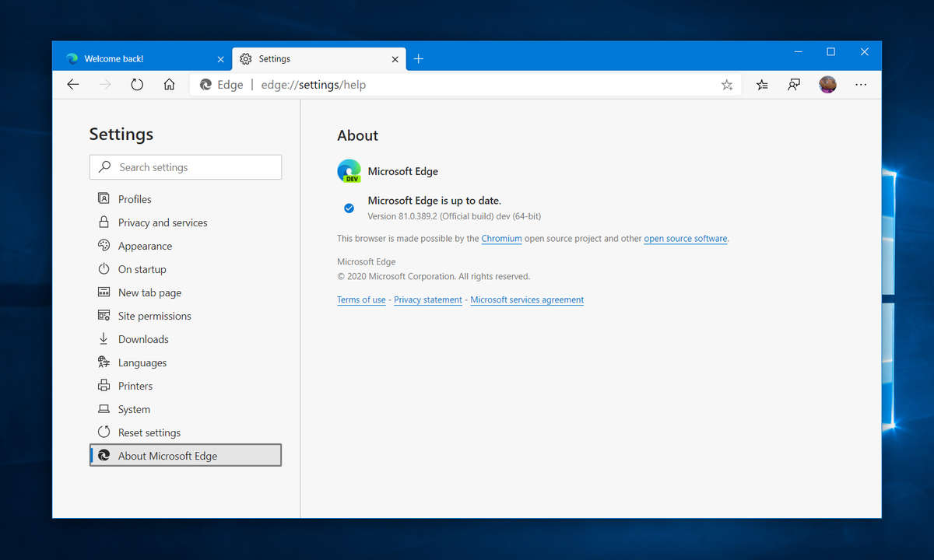934x560 pixels.
Task: Select About Microsoft Edge
Action: pos(185,456)
